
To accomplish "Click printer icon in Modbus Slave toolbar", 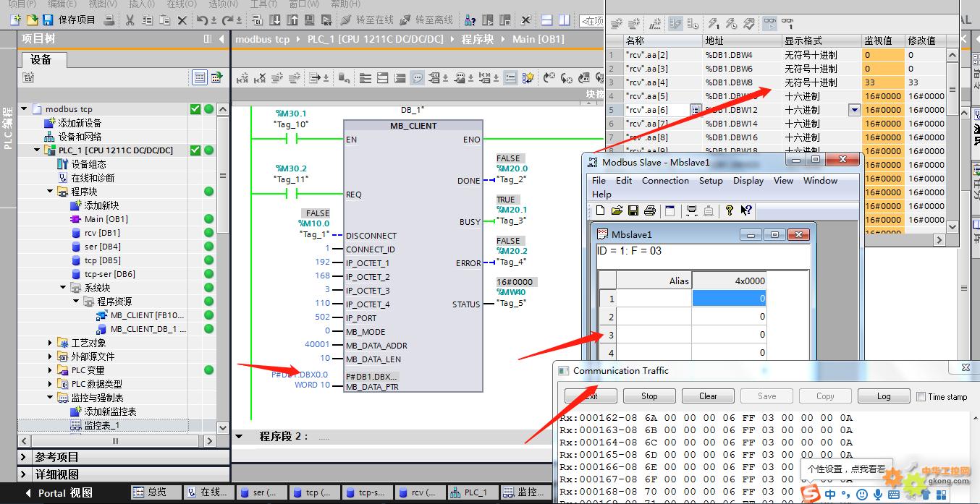I will click(x=650, y=210).
